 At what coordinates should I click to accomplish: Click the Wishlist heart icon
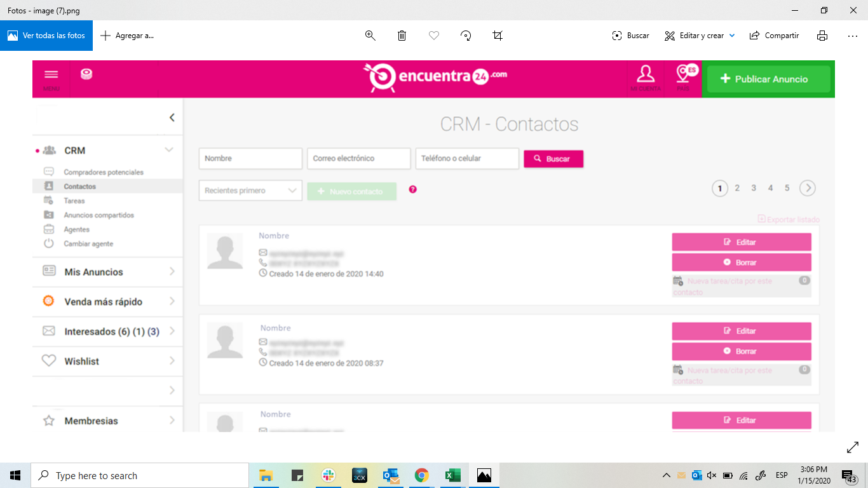[48, 361]
